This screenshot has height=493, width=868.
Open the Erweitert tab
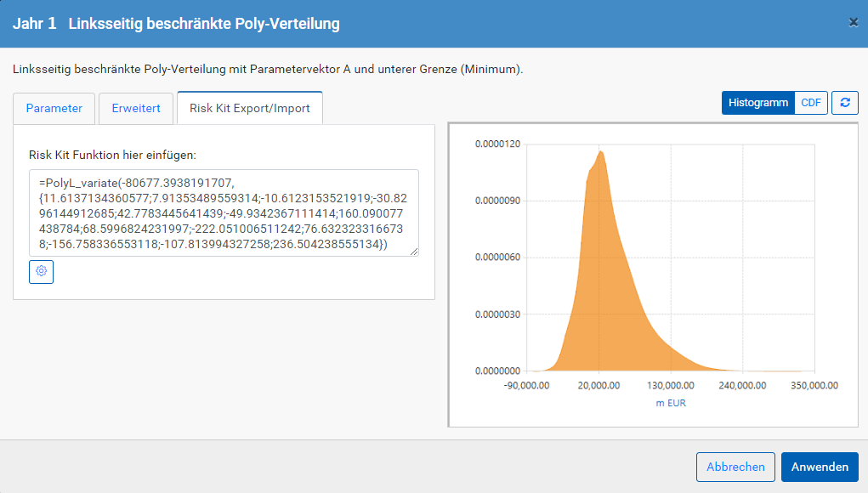click(x=136, y=109)
